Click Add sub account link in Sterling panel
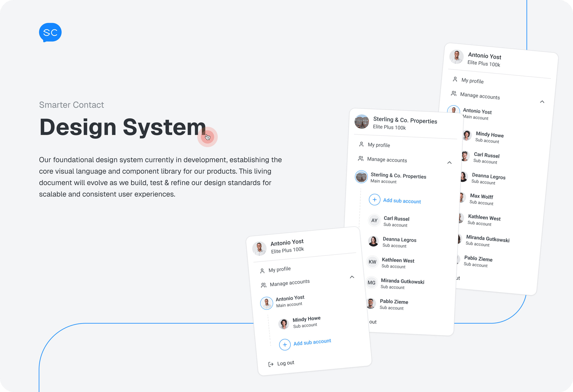The height and width of the screenshot is (392, 573). click(402, 201)
